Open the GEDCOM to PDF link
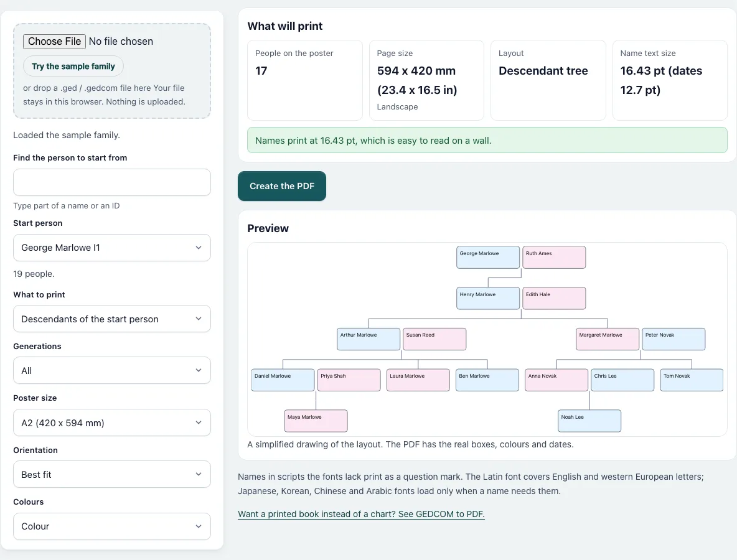The height and width of the screenshot is (560, 737). click(x=361, y=514)
